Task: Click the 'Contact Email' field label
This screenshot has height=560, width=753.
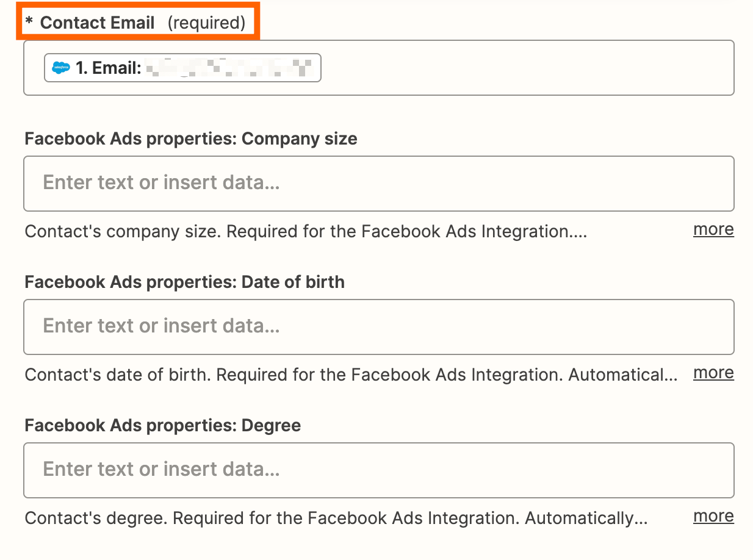Action: pos(97,23)
